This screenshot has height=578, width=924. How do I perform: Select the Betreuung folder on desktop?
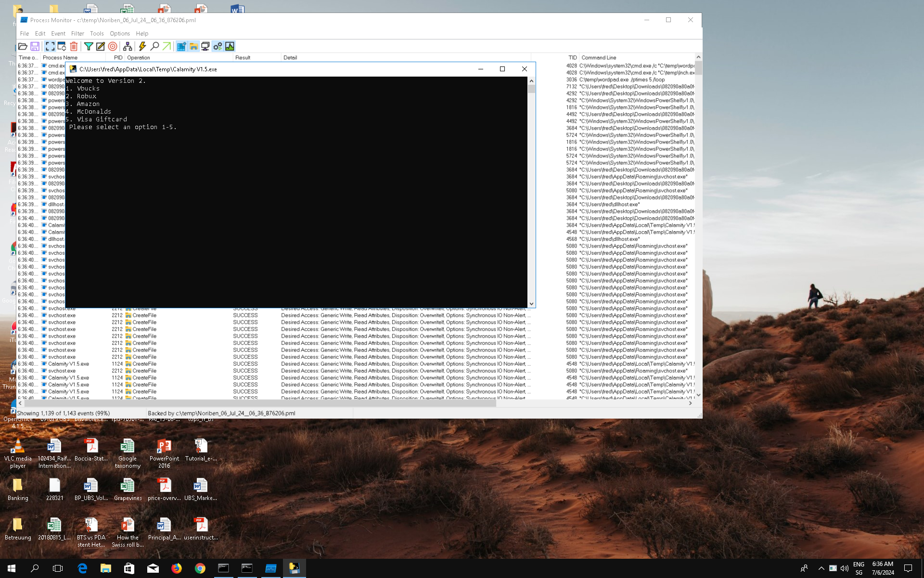click(18, 529)
